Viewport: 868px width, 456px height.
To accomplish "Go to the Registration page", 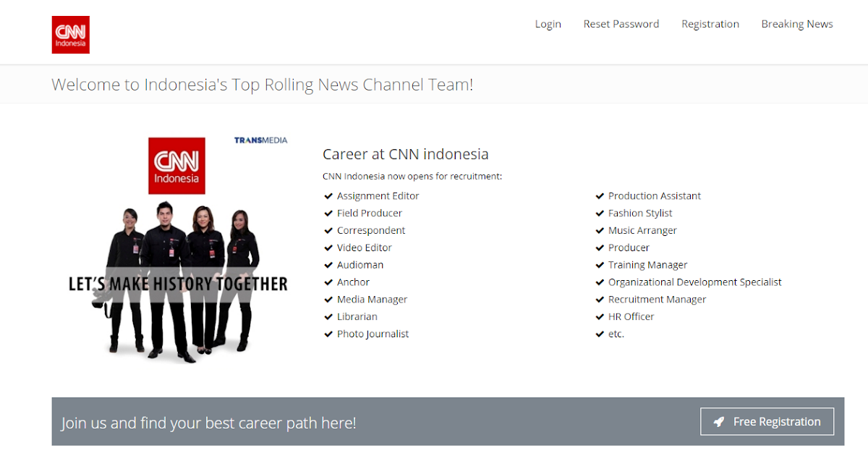I will pos(710,24).
